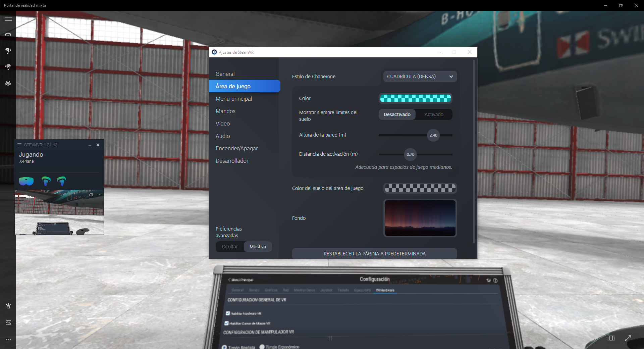Expand the VR view preview to fullscreen
The height and width of the screenshot is (349, 644).
click(x=98, y=195)
